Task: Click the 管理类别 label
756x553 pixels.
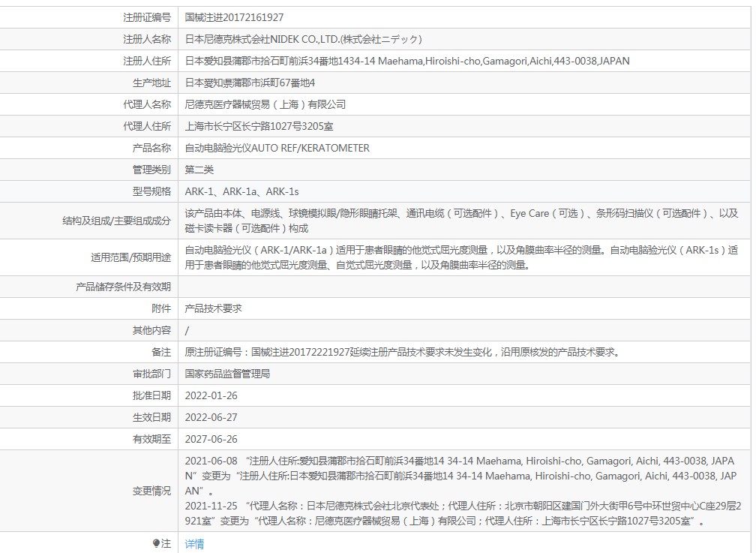Action: (151, 170)
